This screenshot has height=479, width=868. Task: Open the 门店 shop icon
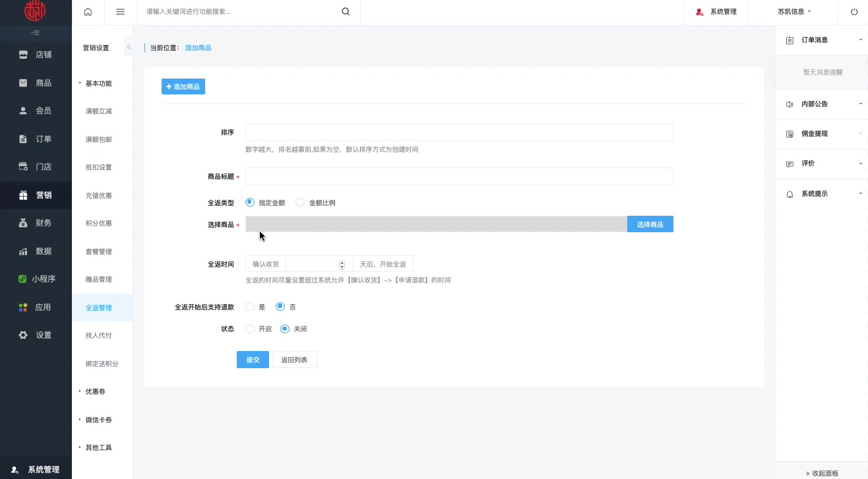pos(23,167)
